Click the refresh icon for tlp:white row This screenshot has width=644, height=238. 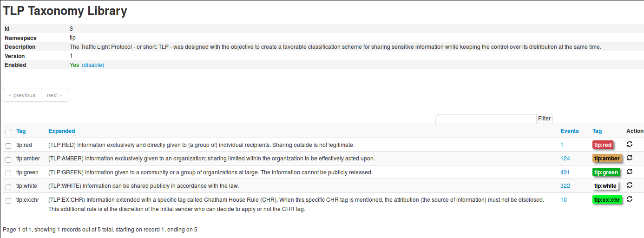(x=630, y=185)
